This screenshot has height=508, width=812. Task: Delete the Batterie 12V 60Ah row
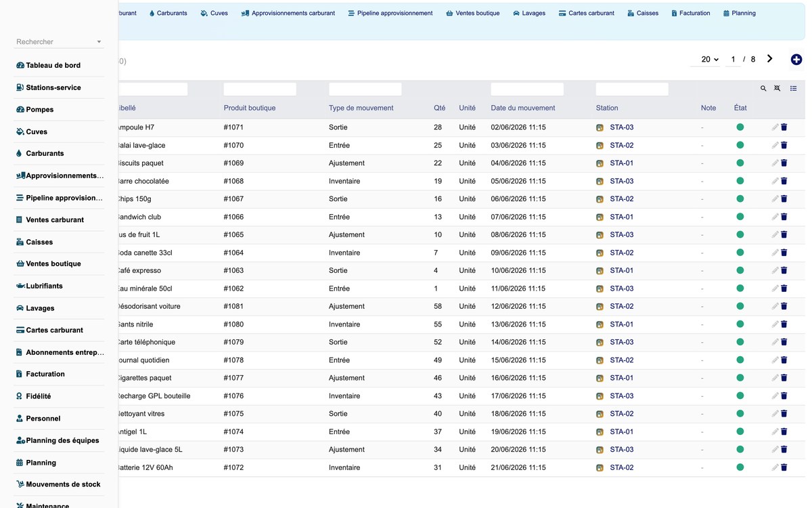point(784,467)
